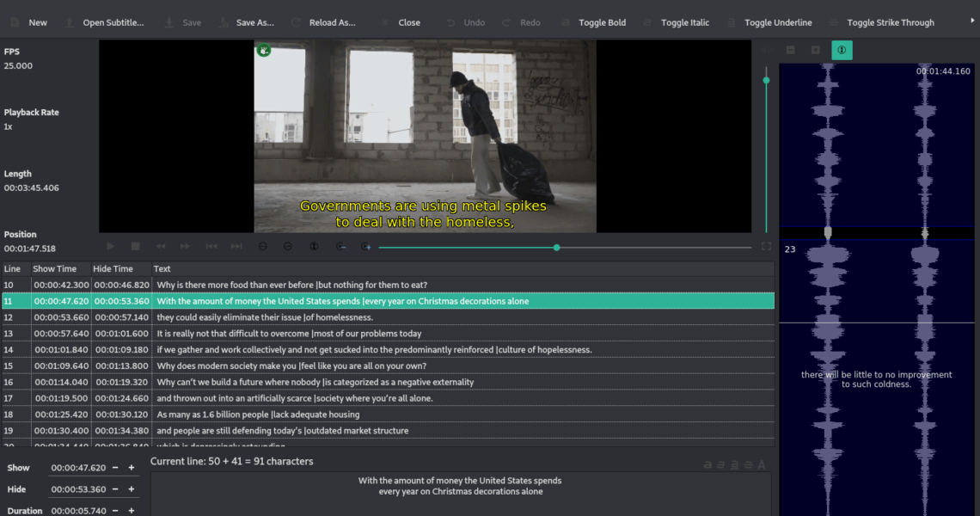
Task: Toggle Strike Through in the toolbar
Action: coord(834,22)
